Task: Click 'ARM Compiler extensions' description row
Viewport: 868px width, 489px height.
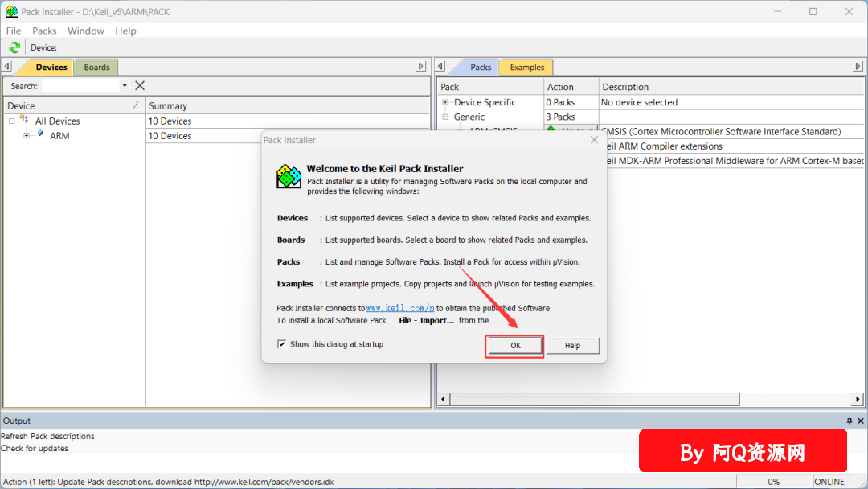Action: coord(665,146)
